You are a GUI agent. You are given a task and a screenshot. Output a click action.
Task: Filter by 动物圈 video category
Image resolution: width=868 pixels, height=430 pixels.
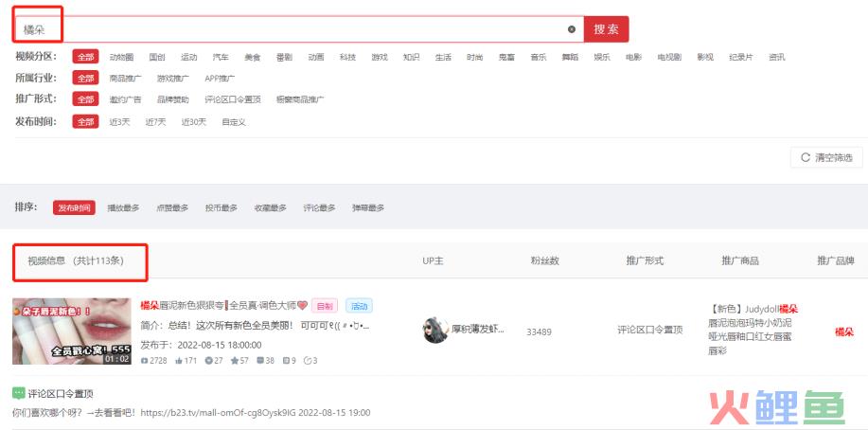pos(121,57)
